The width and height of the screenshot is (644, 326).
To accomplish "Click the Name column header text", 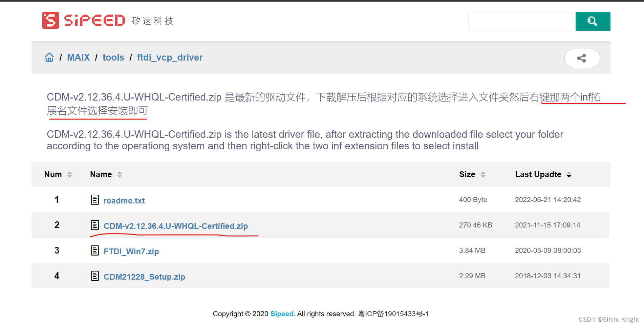I will click(101, 174).
